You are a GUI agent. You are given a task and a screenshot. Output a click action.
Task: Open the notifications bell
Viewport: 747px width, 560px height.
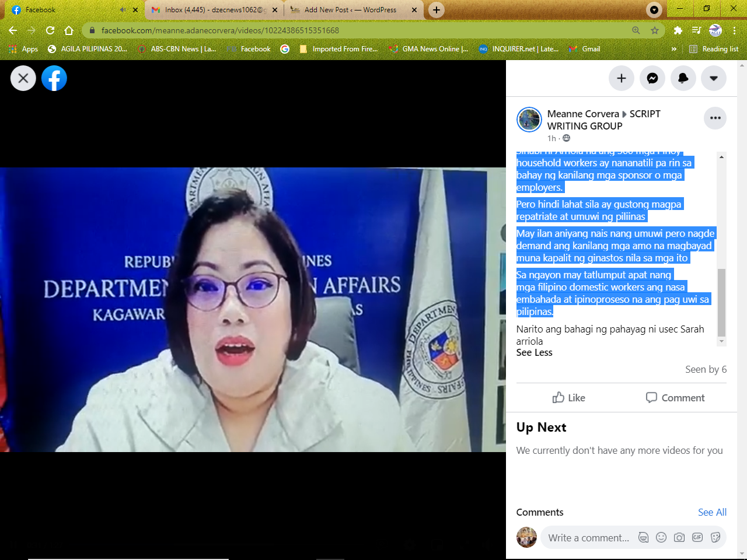coord(683,78)
